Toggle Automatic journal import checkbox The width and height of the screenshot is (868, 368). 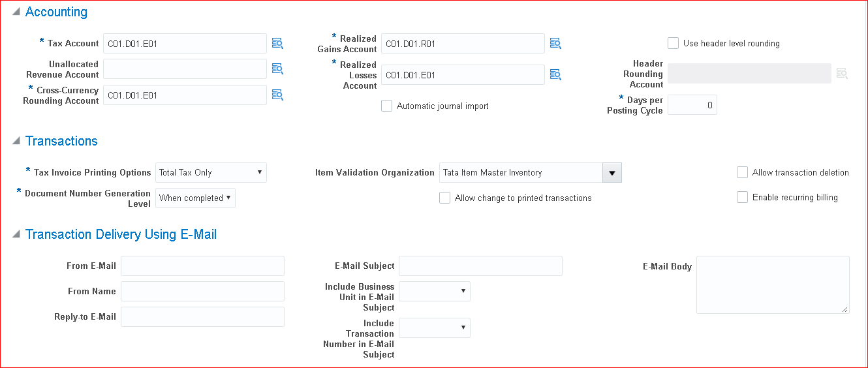pos(387,106)
